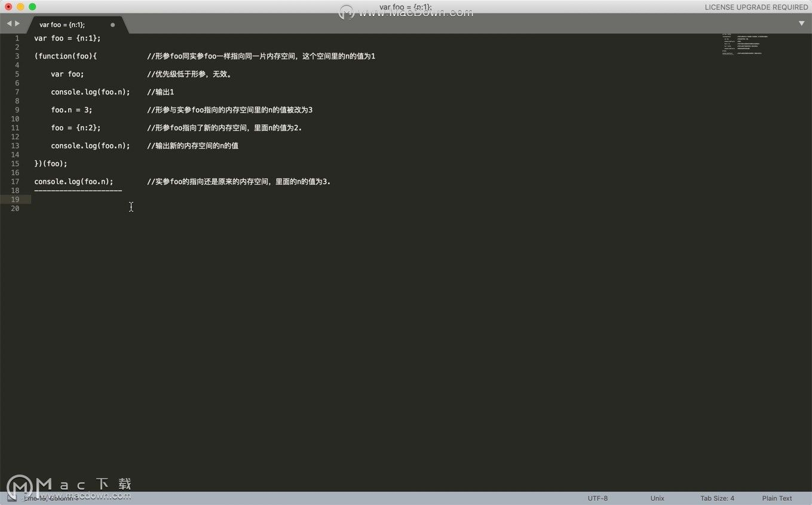Screen dimensions: 812x505
Task: Click the '})(foo);' closing line
Action: pos(51,164)
